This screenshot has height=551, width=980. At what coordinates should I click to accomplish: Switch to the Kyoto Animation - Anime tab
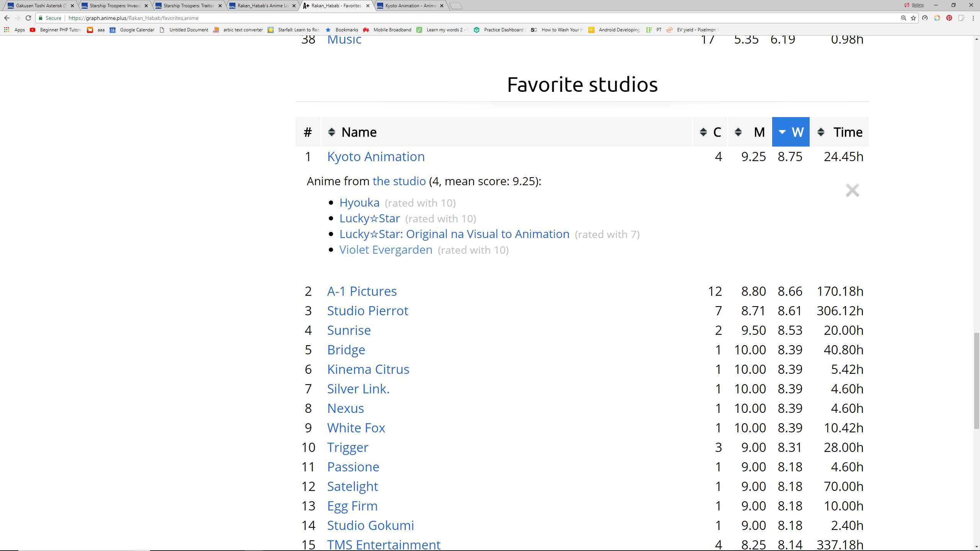point(410,6)
